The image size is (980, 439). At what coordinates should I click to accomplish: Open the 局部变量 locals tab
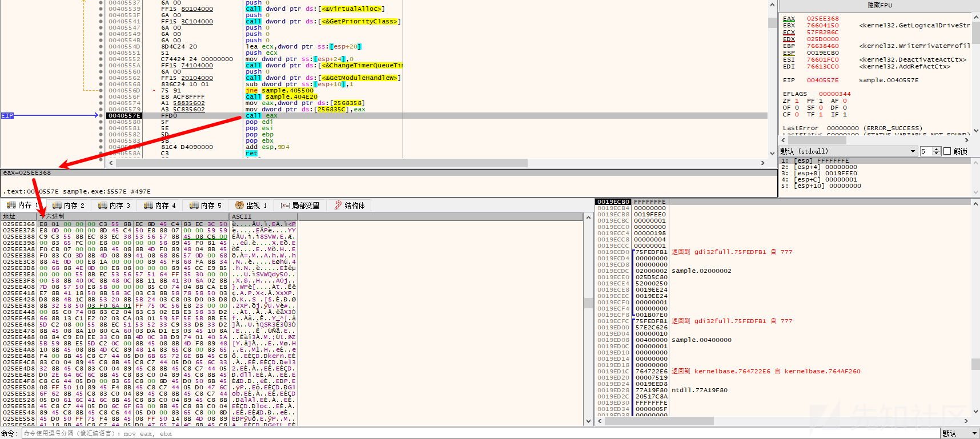click(300, 206)
